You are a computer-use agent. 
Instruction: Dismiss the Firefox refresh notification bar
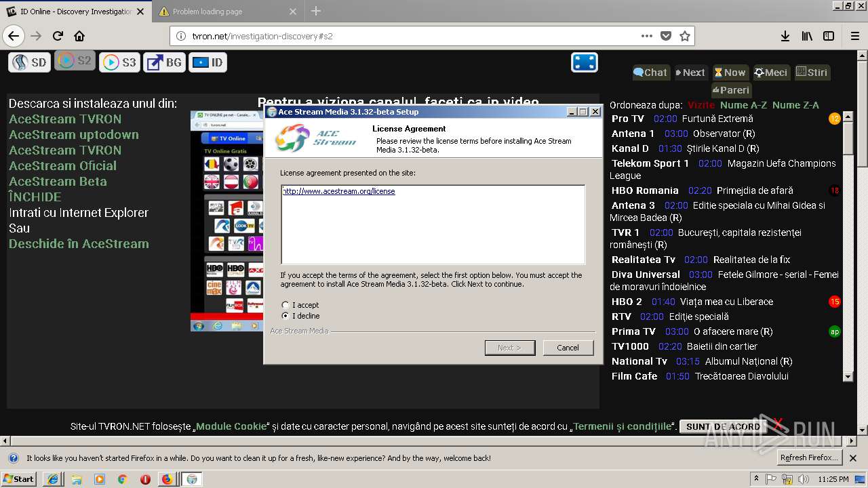(853, 458)
